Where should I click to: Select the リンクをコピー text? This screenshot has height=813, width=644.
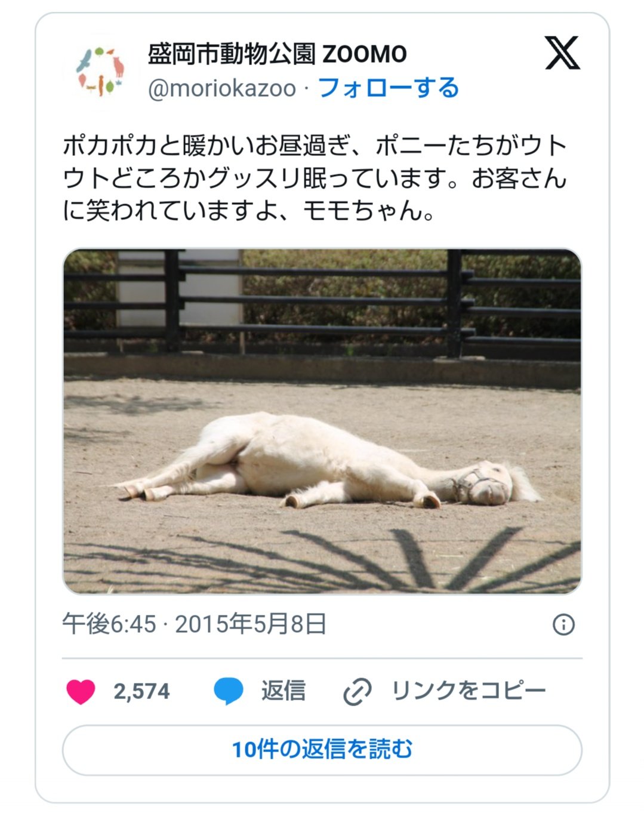(x=469, y=691)
